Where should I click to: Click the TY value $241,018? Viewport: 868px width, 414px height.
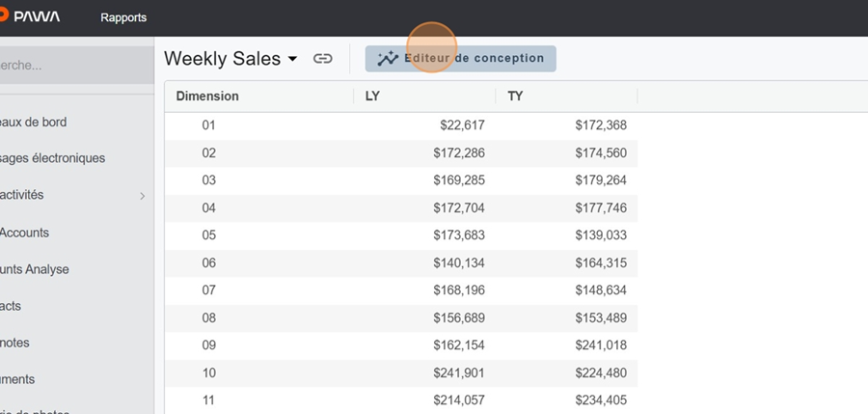601,345
